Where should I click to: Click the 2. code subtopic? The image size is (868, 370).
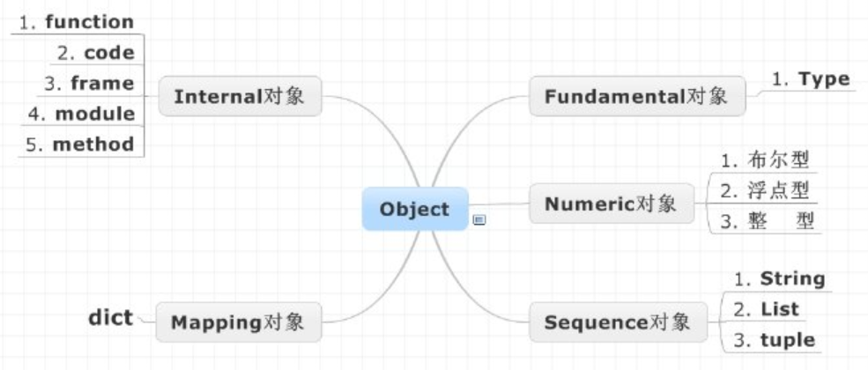click(96, 53)
